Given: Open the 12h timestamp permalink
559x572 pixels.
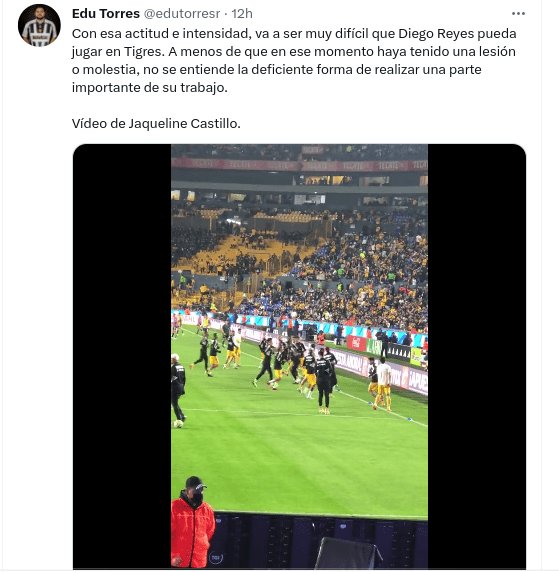Looking at the screenshot, I should (242, 13).
